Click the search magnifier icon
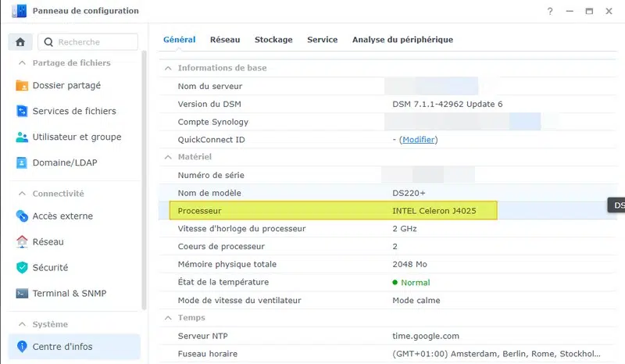Image resolution: width=625 pixels, height=364 pixels. 48,42
